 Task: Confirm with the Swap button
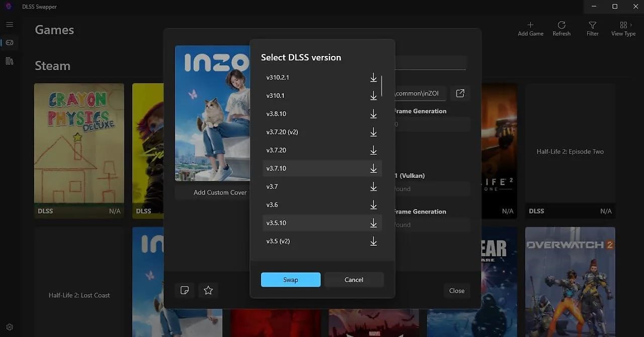click(291, 280)
